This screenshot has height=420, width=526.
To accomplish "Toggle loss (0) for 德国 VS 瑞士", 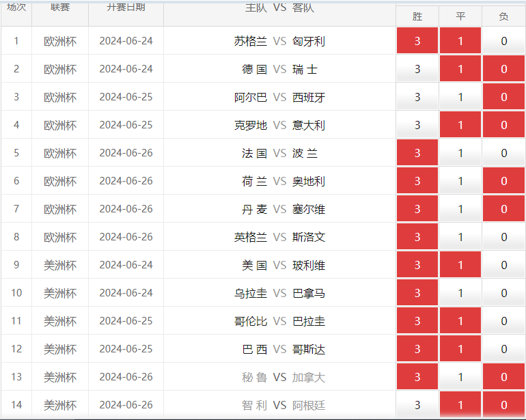I will (x=503, y=69).
